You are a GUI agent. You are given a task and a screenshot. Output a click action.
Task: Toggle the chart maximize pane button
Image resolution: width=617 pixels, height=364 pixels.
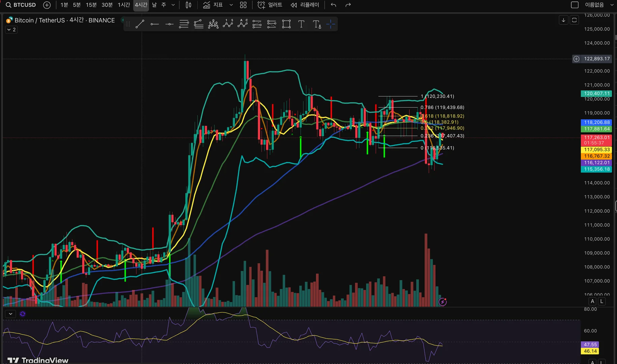pyautogui.click(x=575, y=20)
